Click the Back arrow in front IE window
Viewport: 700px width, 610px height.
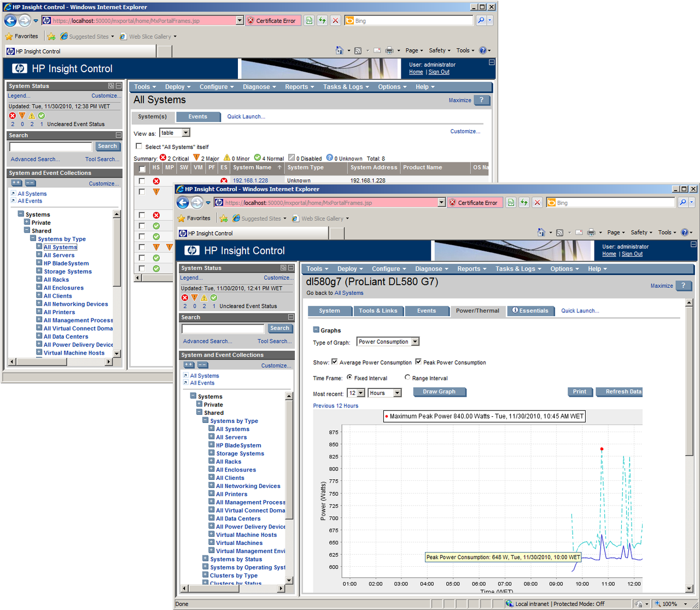(183, 202)
